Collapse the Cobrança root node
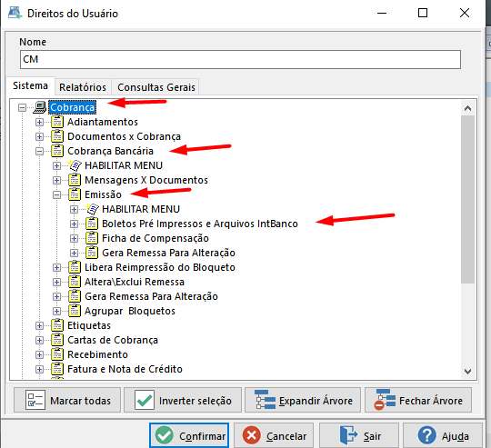 coord(22,107)
